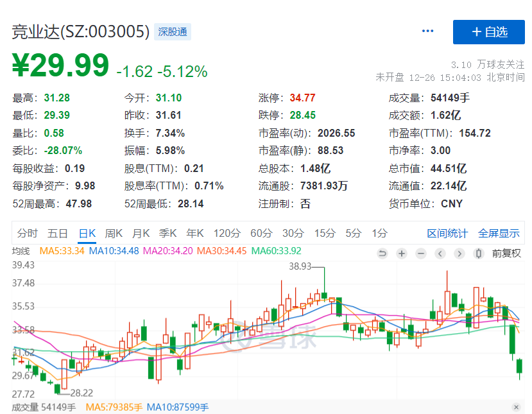Click the stock title 竞业达(SZ:003005)
Image resolution: width=532 pixels, height=414 pixels.
pyautogui.click(x=81, y=32)
